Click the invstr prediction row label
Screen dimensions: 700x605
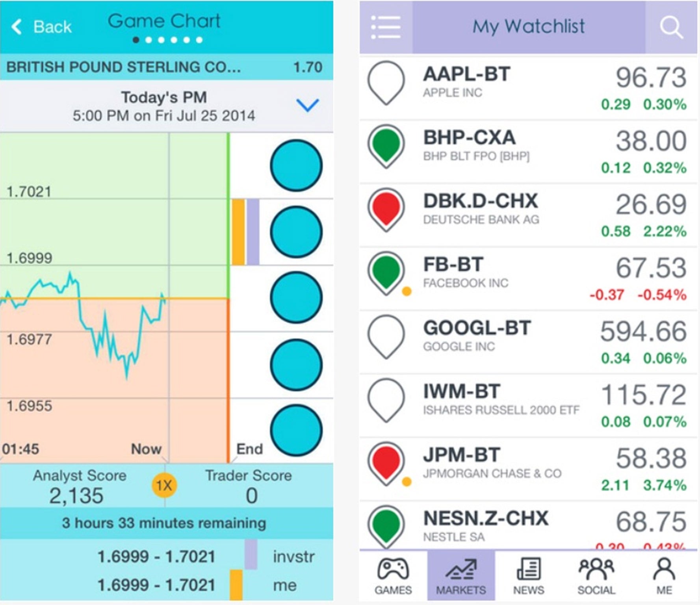pyautogui.click(x=294, y=557)
